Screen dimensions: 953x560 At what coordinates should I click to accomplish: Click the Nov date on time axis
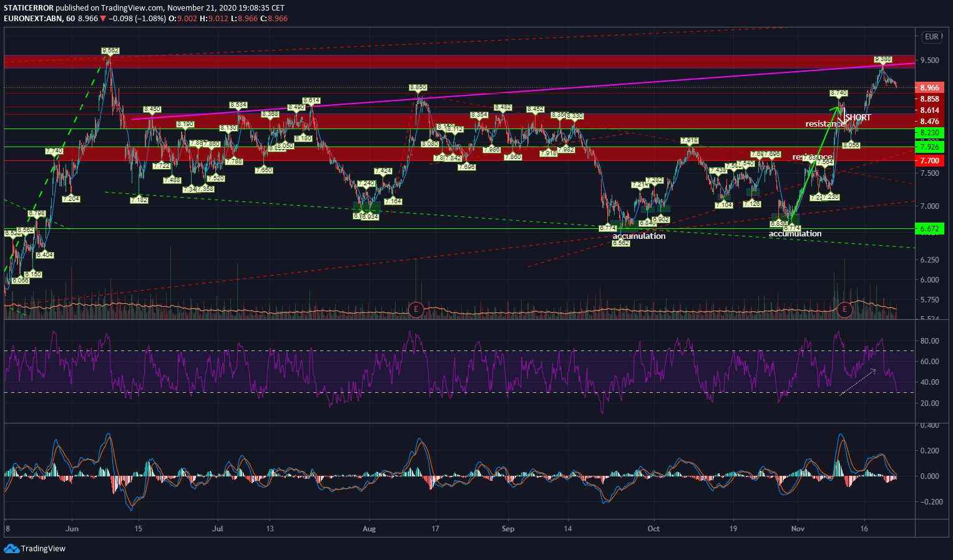click(x=798, y=529)
